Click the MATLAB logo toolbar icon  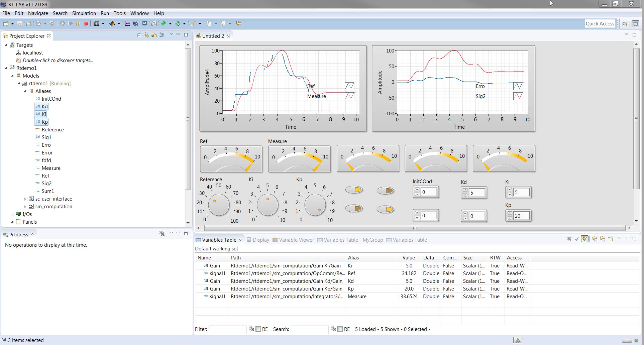[x=112, y=23]
